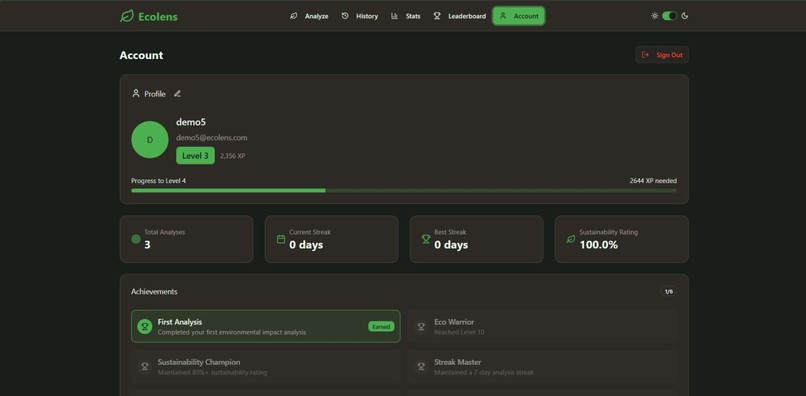Click the Achievements section heading
Image resolution: width=806 pixels, height=396 pixels.
click(x=154, y=292)
